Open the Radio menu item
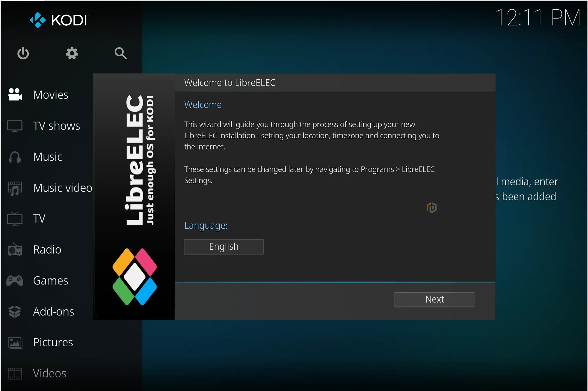Viewport: 588px width, 391px height. (47, 250)
